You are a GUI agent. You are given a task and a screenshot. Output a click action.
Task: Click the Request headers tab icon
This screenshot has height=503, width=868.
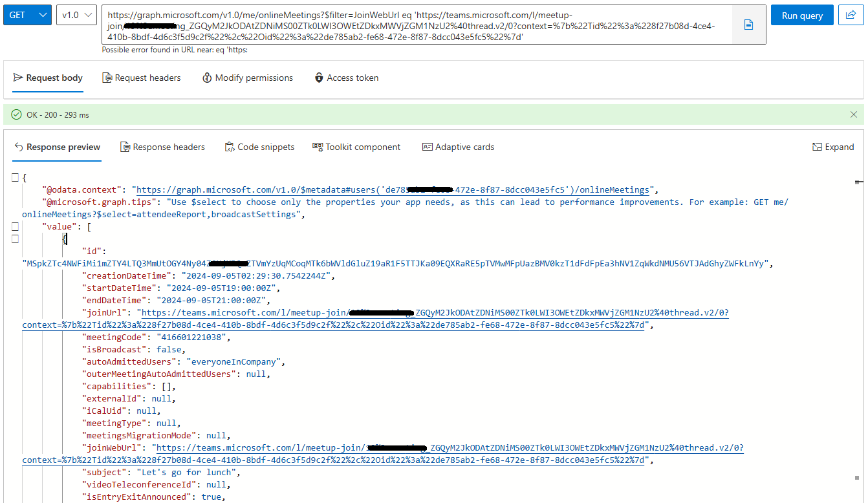(x=107, y=78)
